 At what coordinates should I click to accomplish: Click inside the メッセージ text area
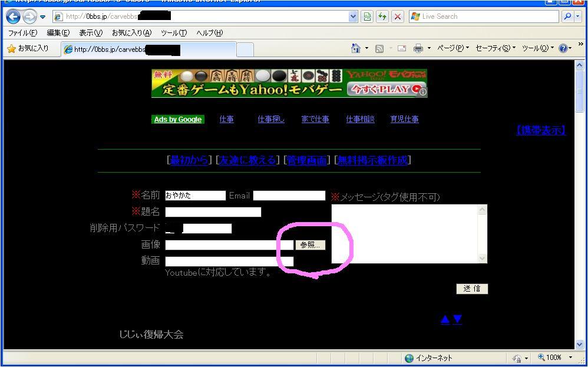pyautogui.click(x=405, y=233)
